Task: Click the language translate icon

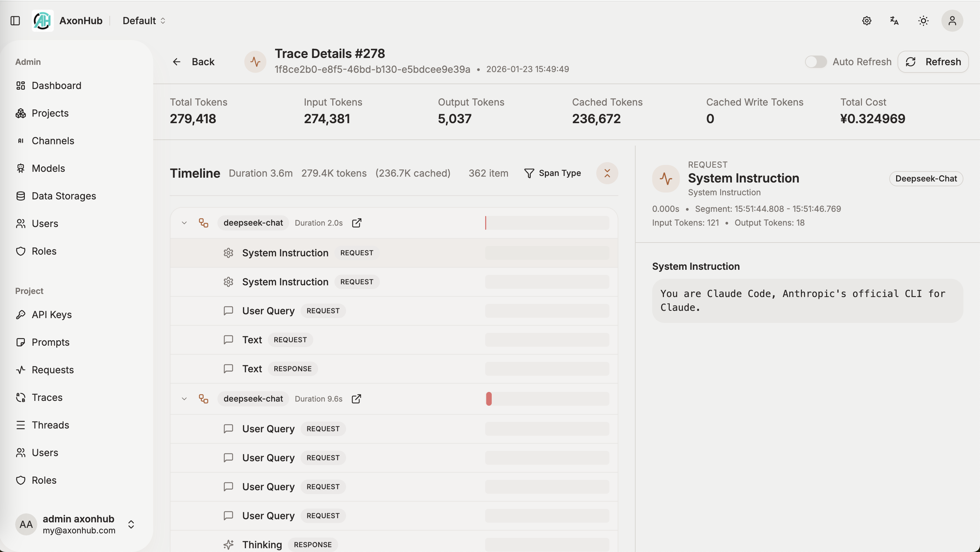Action: [894, 21]
